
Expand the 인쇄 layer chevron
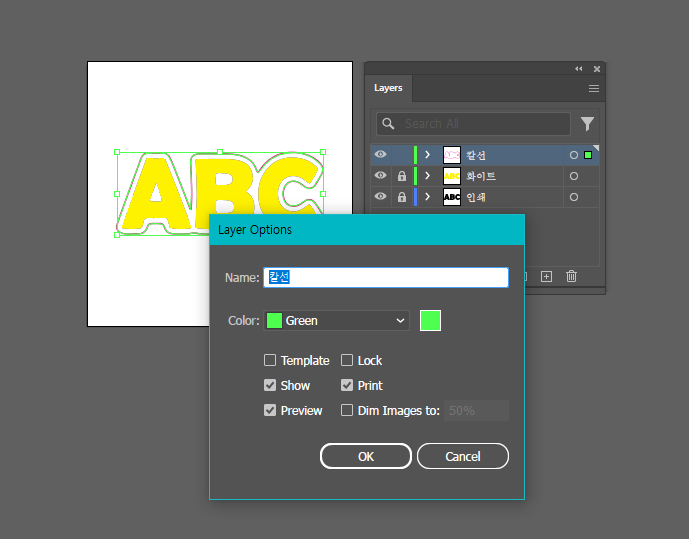click(x=427, y=197)
